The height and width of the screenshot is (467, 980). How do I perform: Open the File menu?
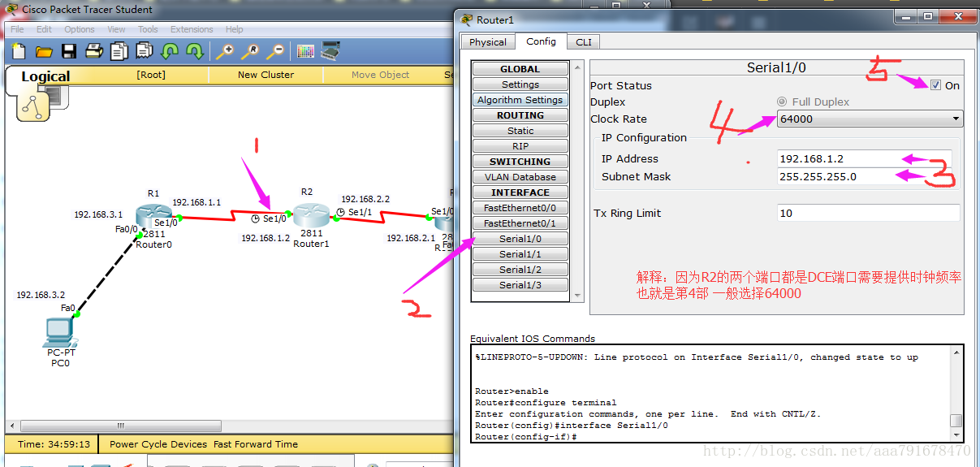17,29
